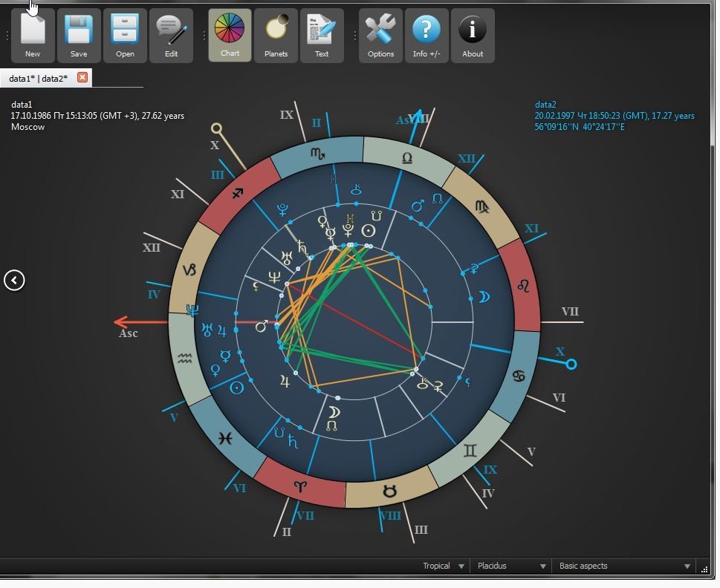Click the Aquarius sign segment
720x588 pixels.
click(x=185, y=358)
